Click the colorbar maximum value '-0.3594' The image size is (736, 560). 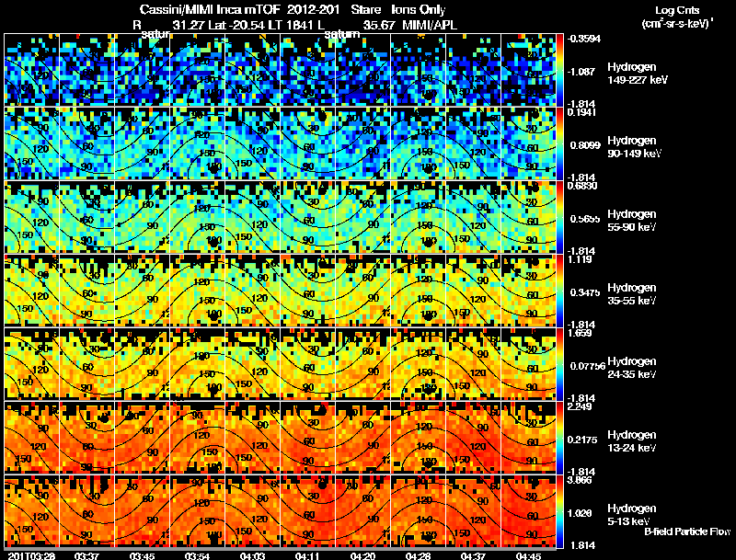coord(583,39)
